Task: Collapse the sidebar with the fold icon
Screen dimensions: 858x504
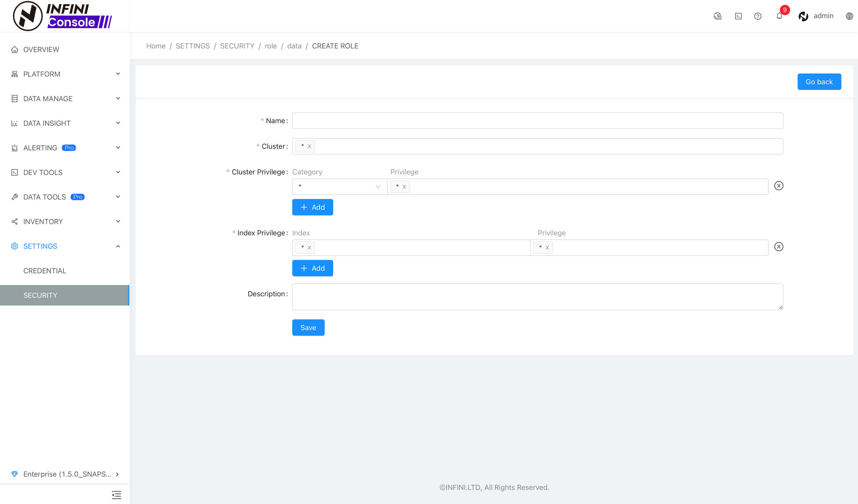Action: tap(117, 495)
